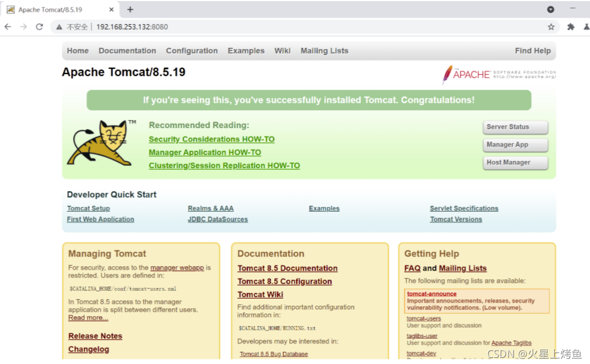Click the Read more... link
The height and width of the screenshot is (364, 590).
click(x=88, y=318)
